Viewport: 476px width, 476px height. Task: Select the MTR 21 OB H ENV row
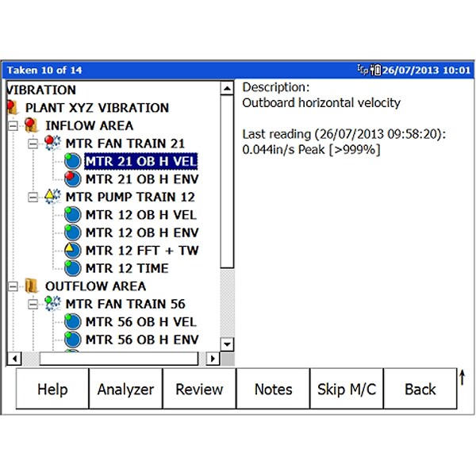pos(142,179)
